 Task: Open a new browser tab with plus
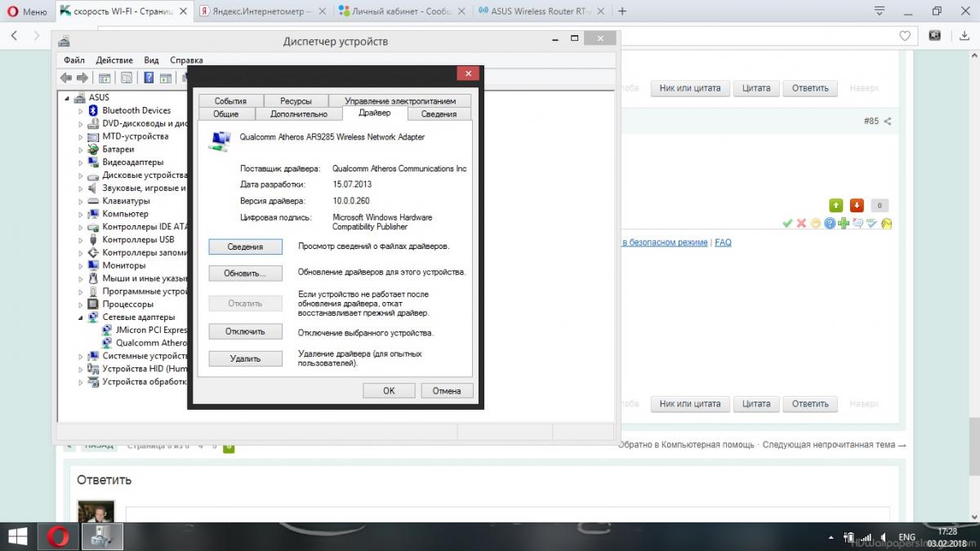pyautogui.click(x=622, y=11)
